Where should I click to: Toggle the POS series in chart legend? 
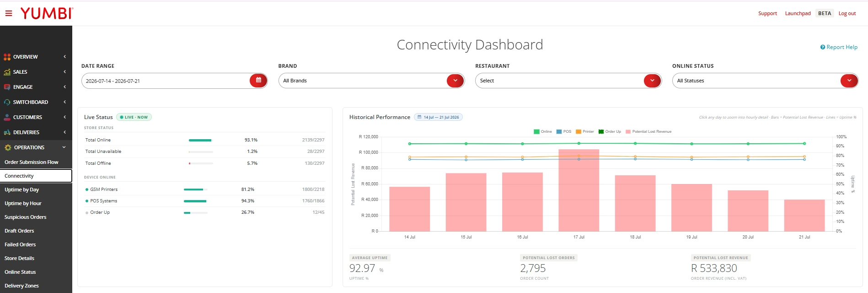tap(564, 131)
